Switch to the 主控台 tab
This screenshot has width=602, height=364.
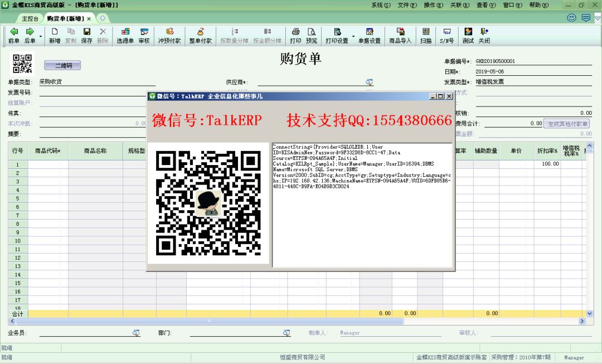30,18
